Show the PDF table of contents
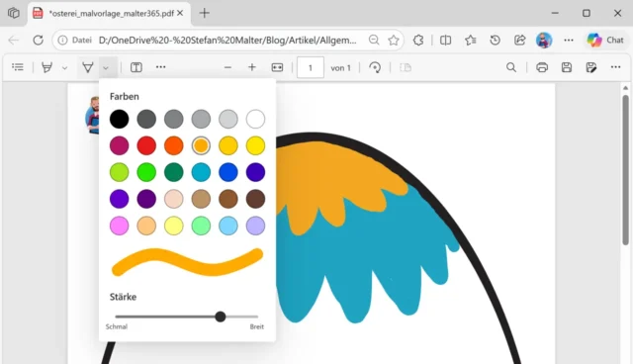 pyautogui.click(x=18, y=67)
